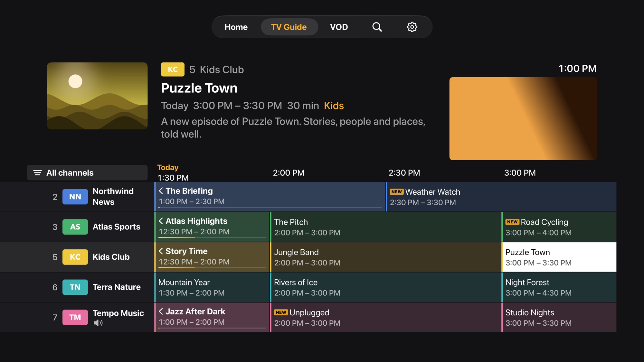
Task: Open the search icon in top navigation
Action: point(377,27)
